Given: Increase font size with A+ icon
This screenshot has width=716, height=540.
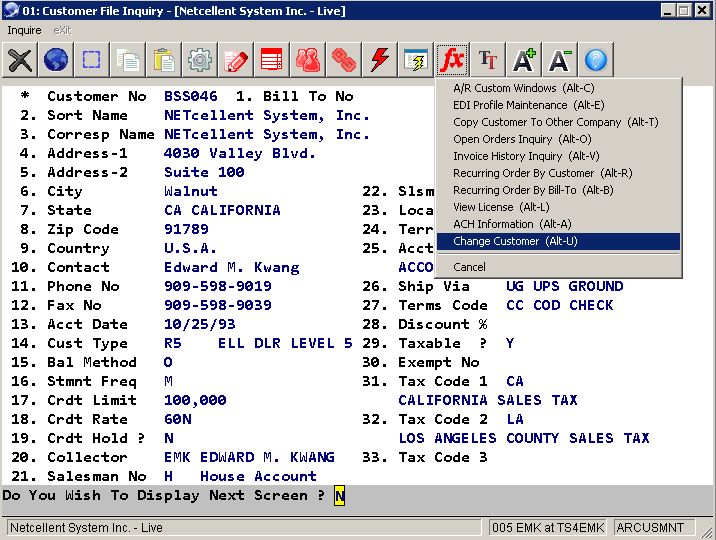Looking at the screenshot, I should point(524,60).
